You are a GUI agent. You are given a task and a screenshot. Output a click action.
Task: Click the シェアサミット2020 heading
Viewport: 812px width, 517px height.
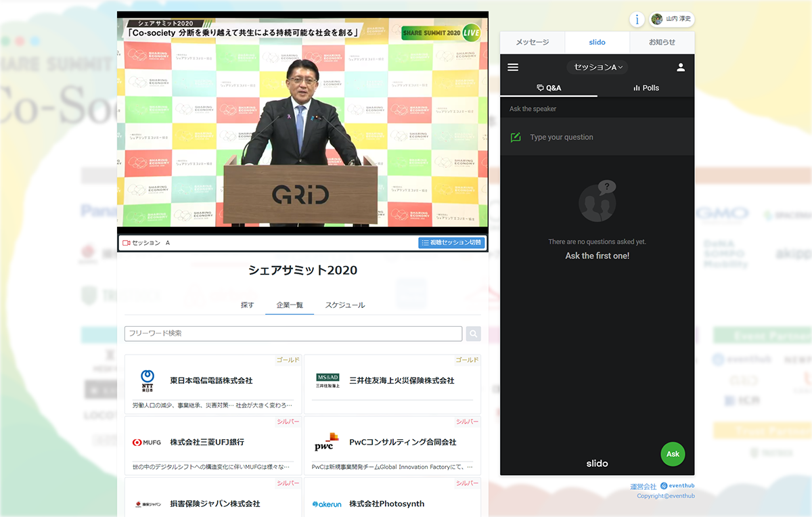pos(302,270)
